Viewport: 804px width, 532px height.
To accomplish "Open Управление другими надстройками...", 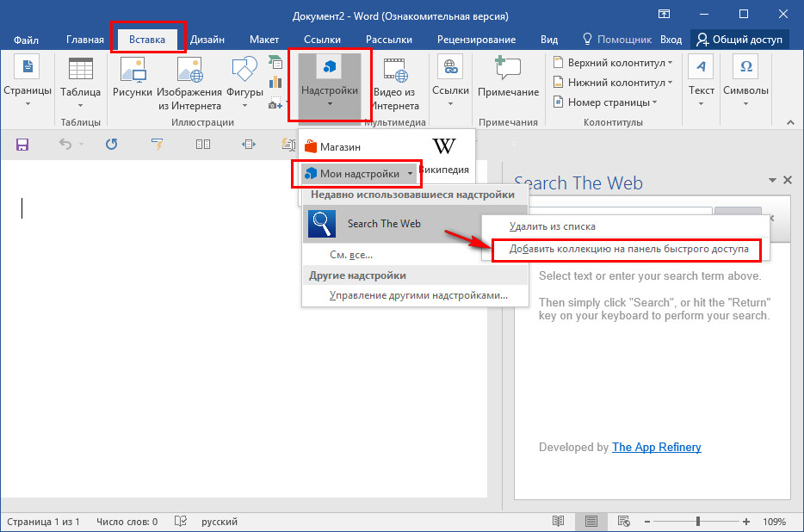I will (x=418, y=295).
